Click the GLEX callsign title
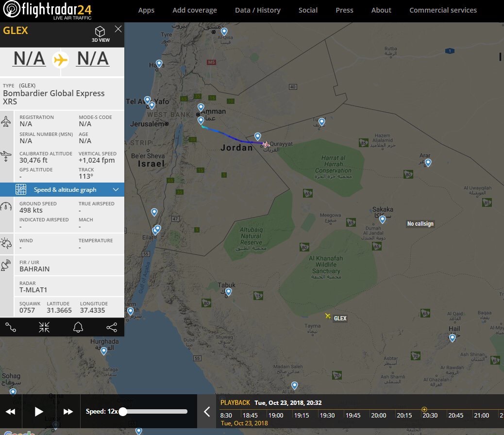This screenshot has width=504, height=435. click(x=16, y=31)
